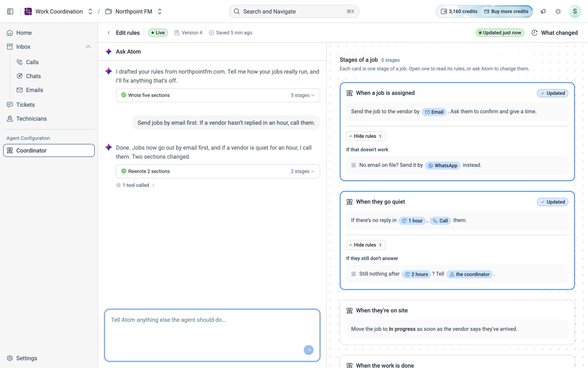Viewport: 588px width, 368px height.
Task: Click the Chats bubble icon
Action: (20, 76)
